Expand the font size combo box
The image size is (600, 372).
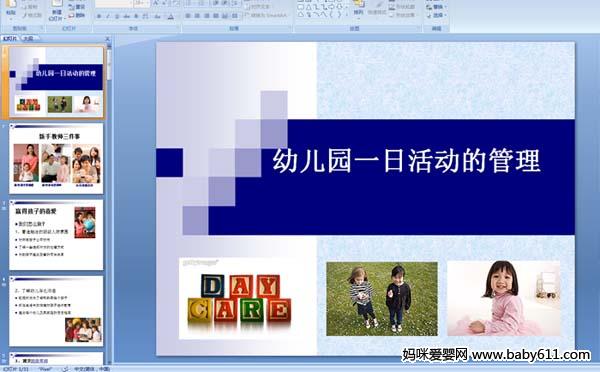pos(147,4)
